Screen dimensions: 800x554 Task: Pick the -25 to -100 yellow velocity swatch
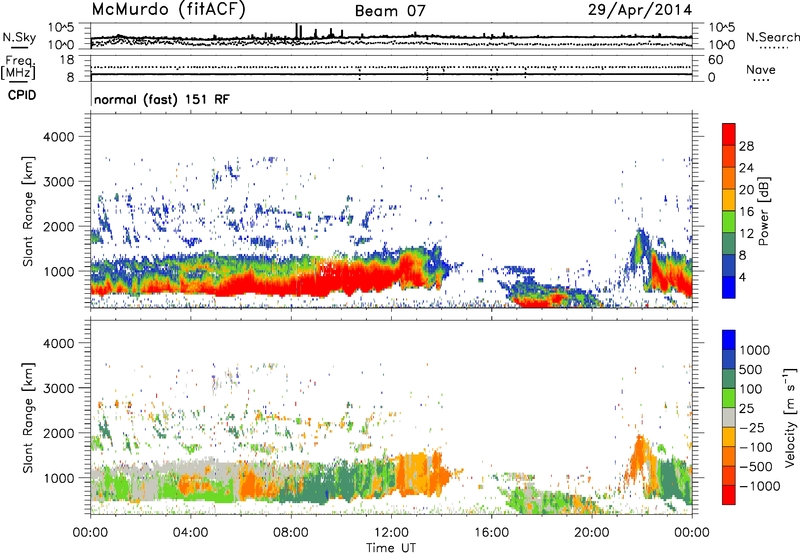pos(729,437)
